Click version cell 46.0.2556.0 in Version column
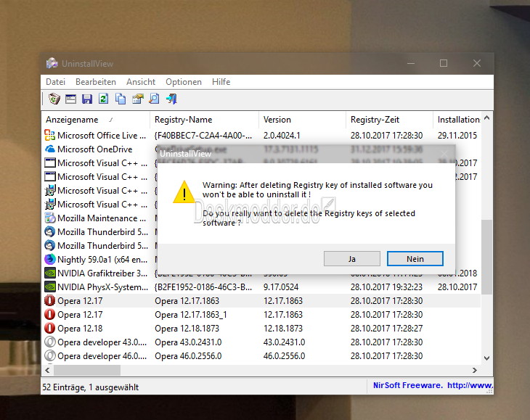The image size is (530, 420). tap(284, 356)
